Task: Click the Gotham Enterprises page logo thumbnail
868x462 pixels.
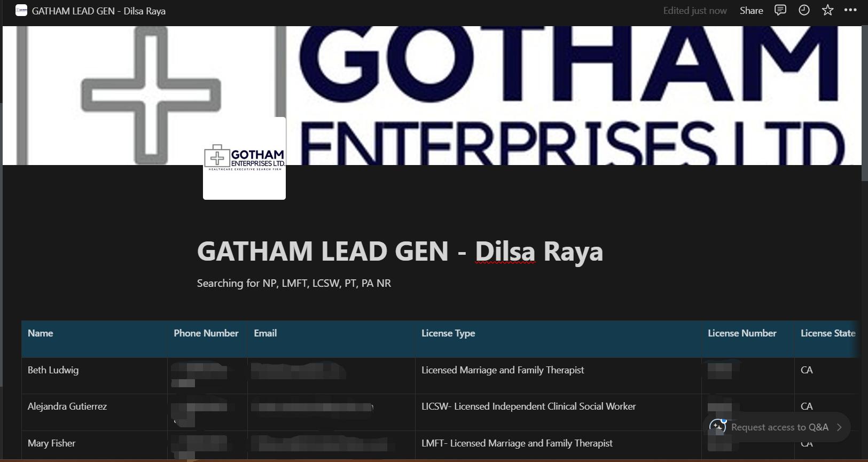Action: (244, 158)
